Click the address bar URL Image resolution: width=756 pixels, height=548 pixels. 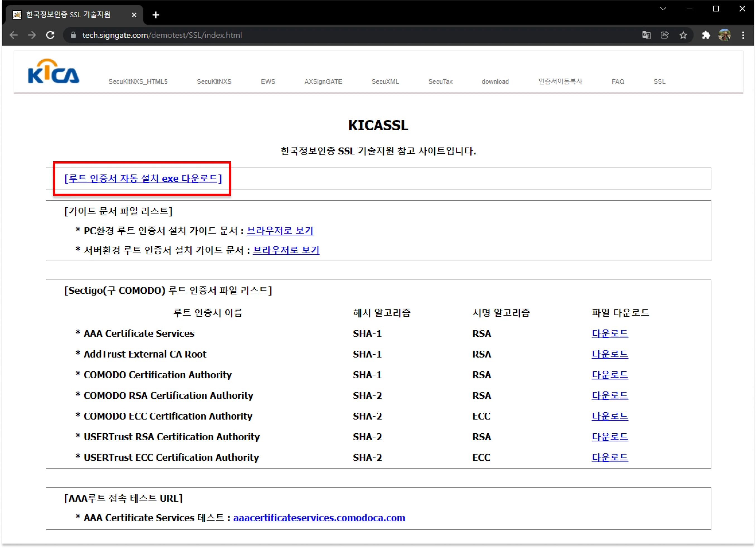(x=162, y=35)
